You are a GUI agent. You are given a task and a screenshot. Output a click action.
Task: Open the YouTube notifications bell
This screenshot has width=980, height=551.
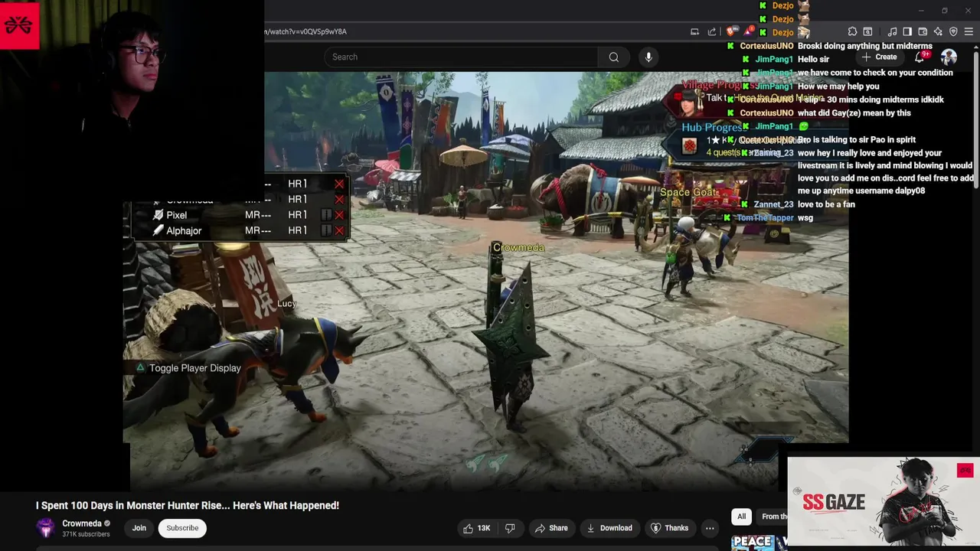pyautogui.click(x=921, y=57)
